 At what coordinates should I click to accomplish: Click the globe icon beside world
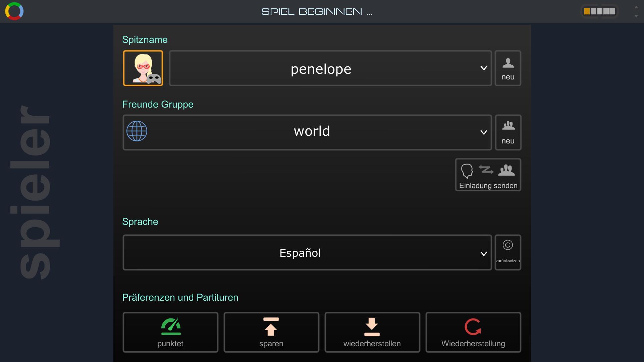[137, 131]
